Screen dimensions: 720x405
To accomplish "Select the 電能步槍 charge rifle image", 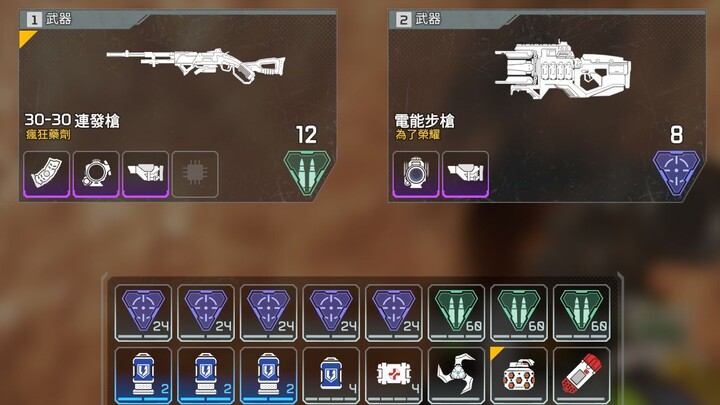I will (x=562, y=70).
